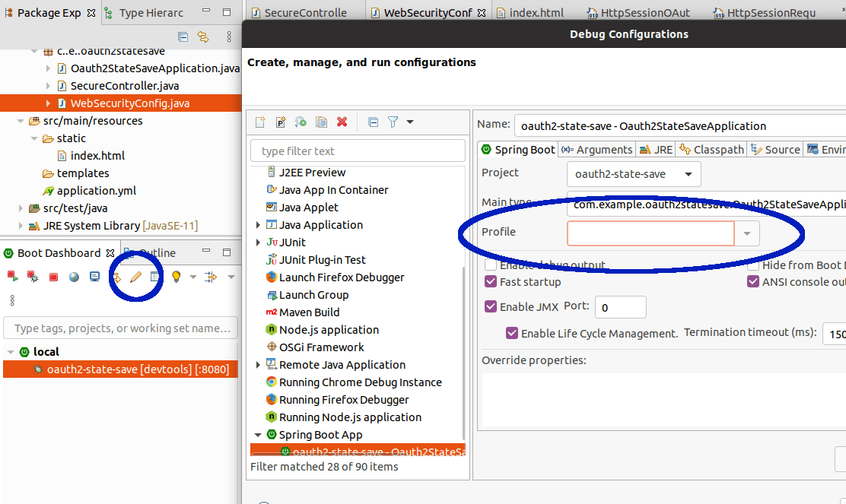Image resolution: width=846 pixels, height=504 pixels.
Task: Switch to the Arguments tab
Action: pos(596,149)
